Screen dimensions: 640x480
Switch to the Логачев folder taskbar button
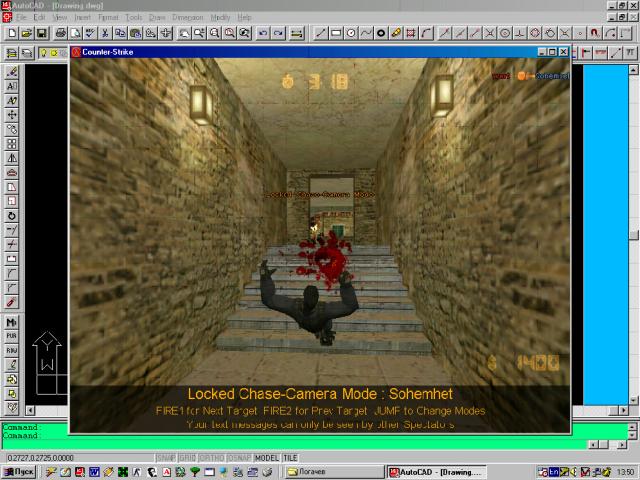coord(334,472)
